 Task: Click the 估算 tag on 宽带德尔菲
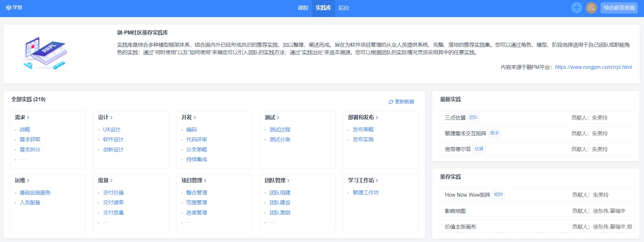(479, 149)
